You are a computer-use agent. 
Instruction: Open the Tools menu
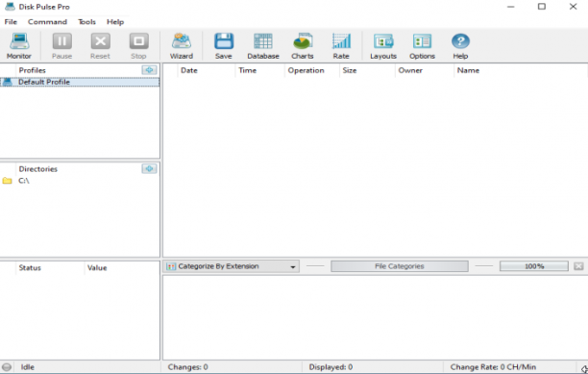[86, 22]
